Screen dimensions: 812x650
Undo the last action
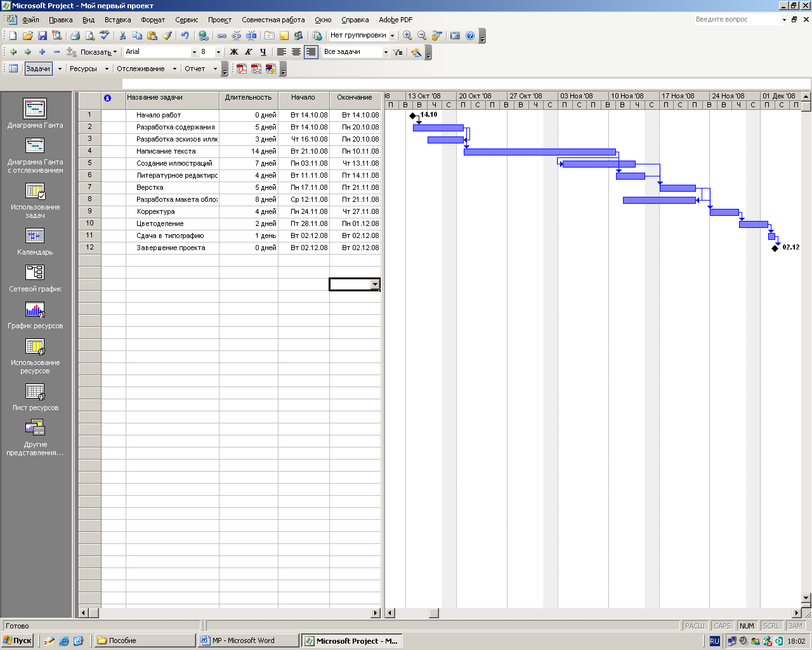click(x=185, y=36)
